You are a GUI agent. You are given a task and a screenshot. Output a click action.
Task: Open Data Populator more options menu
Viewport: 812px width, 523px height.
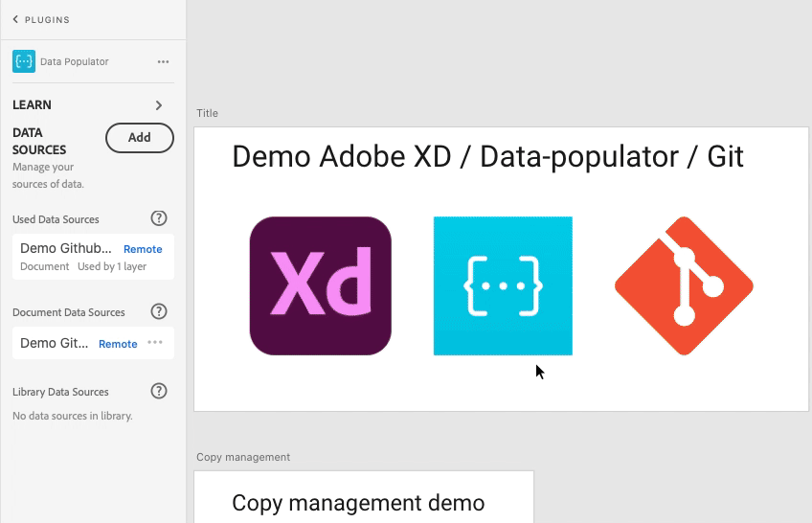(x=163, y=61)
